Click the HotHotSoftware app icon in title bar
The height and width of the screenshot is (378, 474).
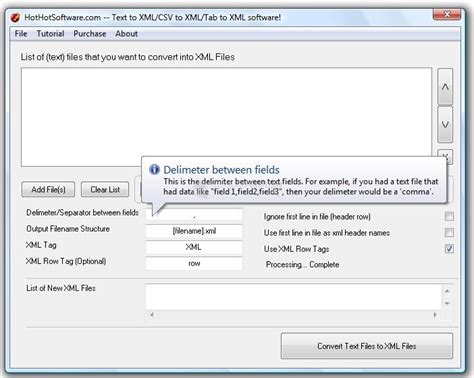15,18
